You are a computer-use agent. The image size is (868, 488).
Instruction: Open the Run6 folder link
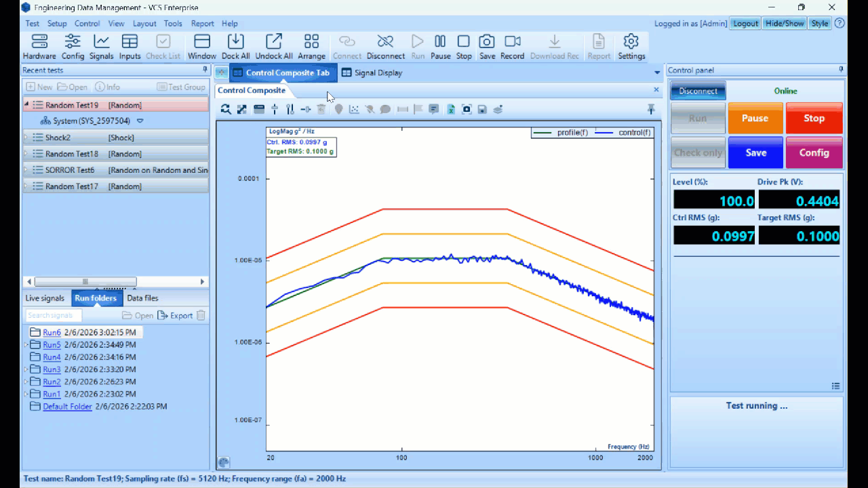click(52, 333)
